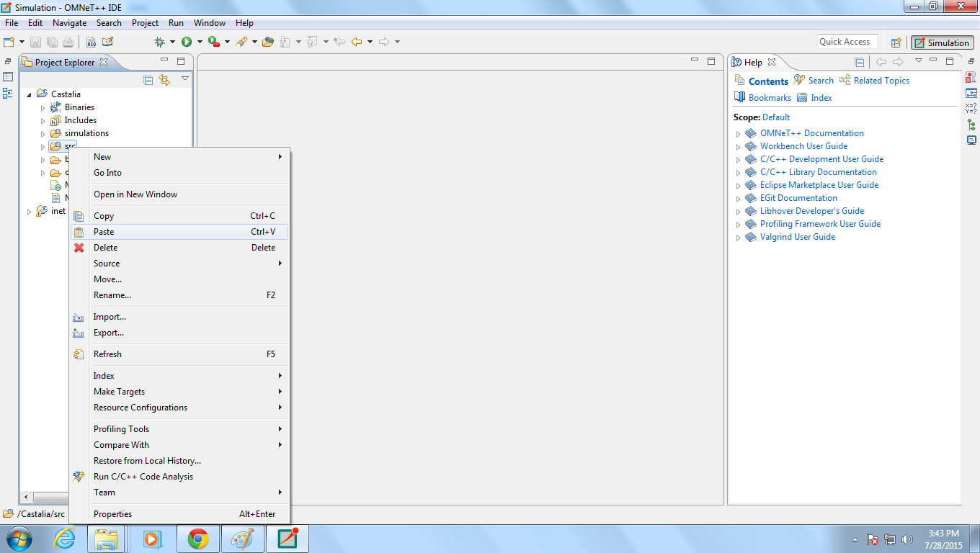Click the table view icon in left sidebar
980x553 pixels.
(8, 77)
